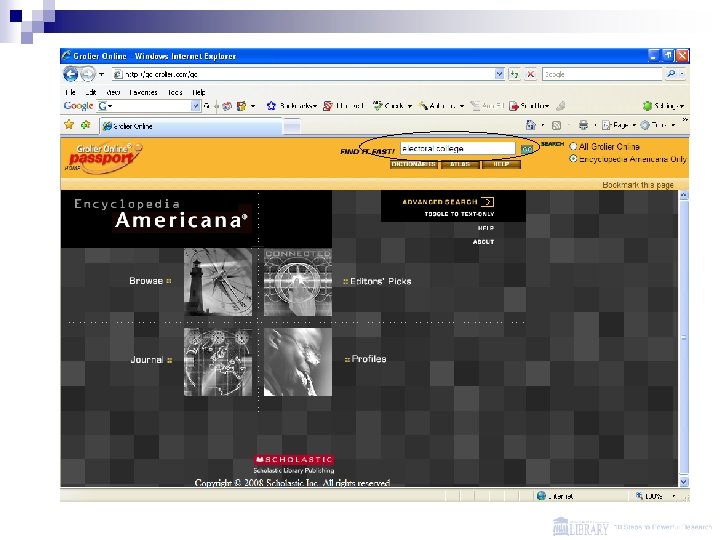720x540 pixels.
Task: Open the recent pages dropdown beside Forward
Action: click(101, 74)
